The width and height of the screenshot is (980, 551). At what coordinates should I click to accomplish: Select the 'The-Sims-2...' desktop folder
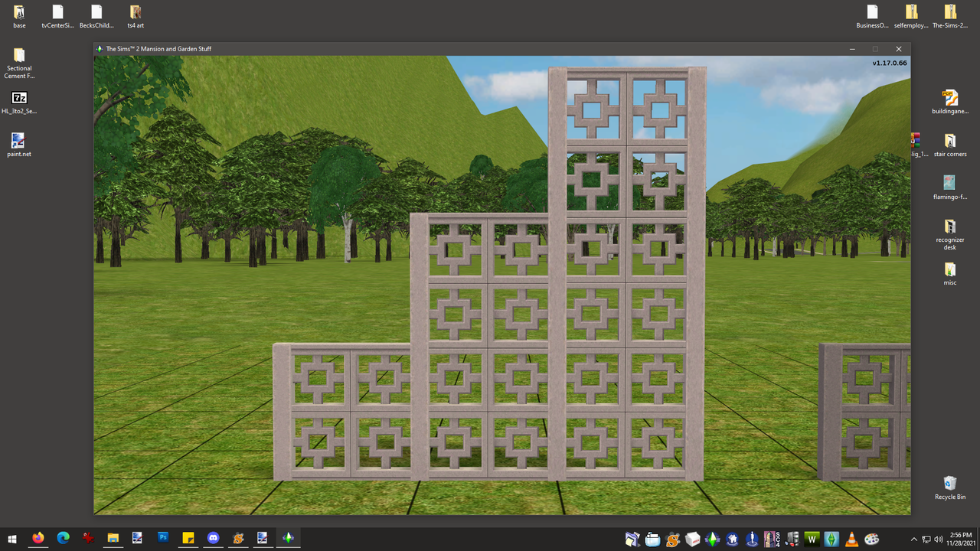click(x=950, y=16)
